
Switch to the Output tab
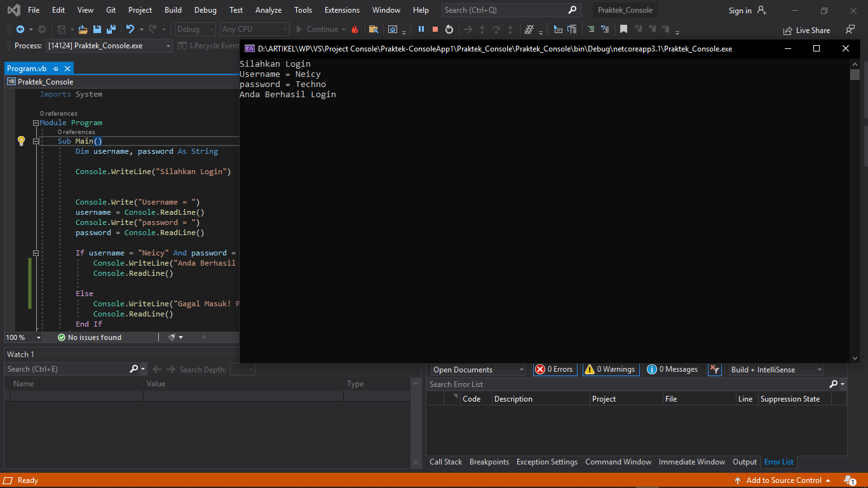(745, 462)
